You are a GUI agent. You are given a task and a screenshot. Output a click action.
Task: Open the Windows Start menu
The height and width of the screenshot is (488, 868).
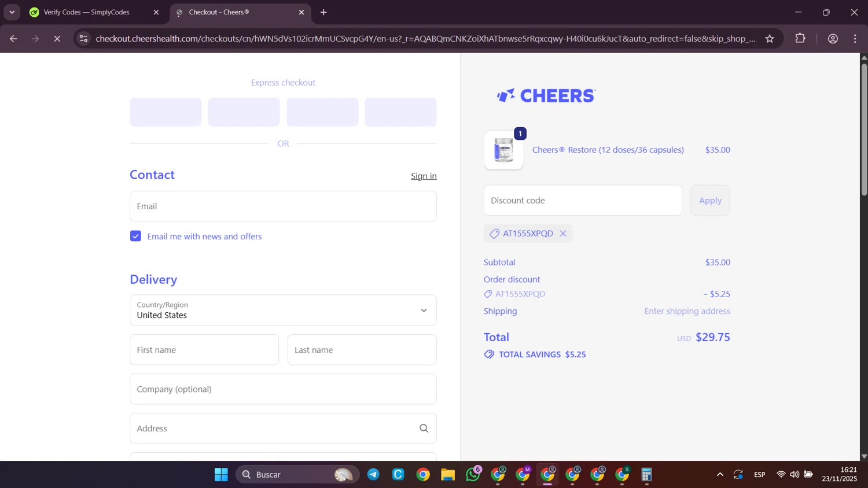pos(221,475)
